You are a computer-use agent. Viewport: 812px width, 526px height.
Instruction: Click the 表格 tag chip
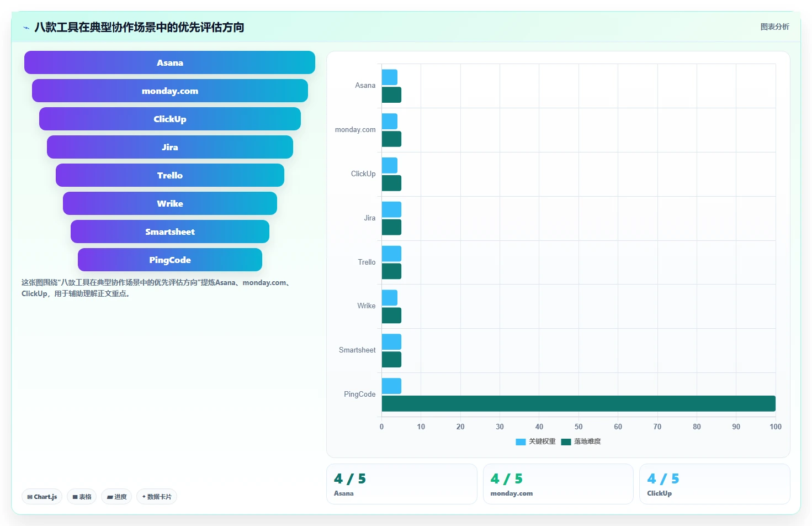coord(82,497)
